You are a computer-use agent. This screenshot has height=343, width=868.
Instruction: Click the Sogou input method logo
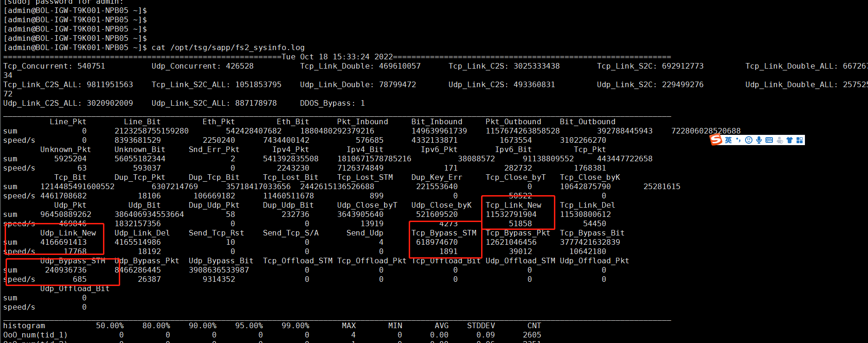click(717, 140)
